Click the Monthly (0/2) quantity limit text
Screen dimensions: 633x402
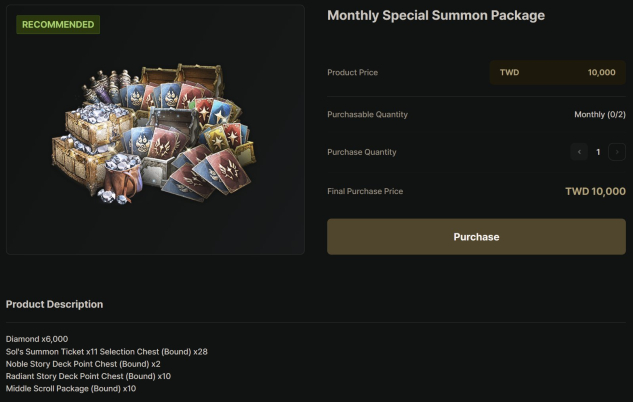click(x=600, y=115)
